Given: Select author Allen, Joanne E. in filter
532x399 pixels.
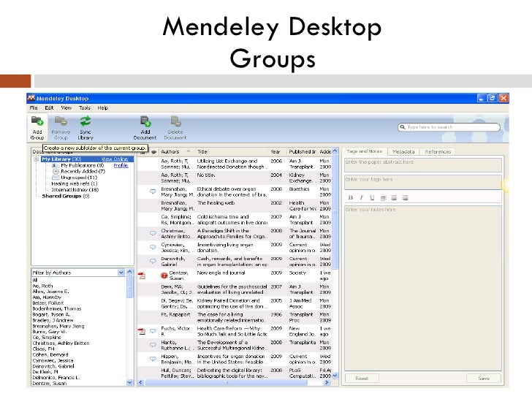Looking at the screenshot, I should 50,292.
